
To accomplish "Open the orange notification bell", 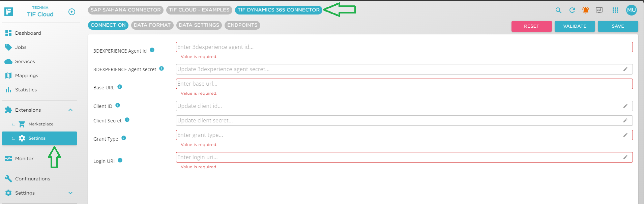I will click(x=586, y=10).
